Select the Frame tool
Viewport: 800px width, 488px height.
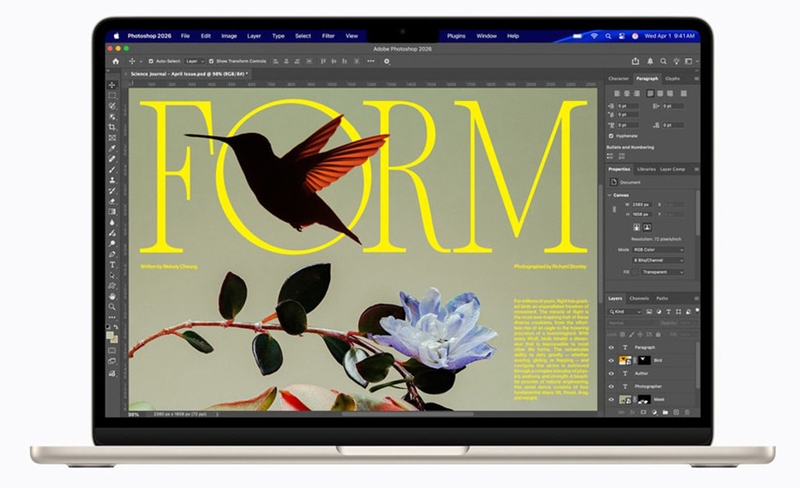click(112, 137)
